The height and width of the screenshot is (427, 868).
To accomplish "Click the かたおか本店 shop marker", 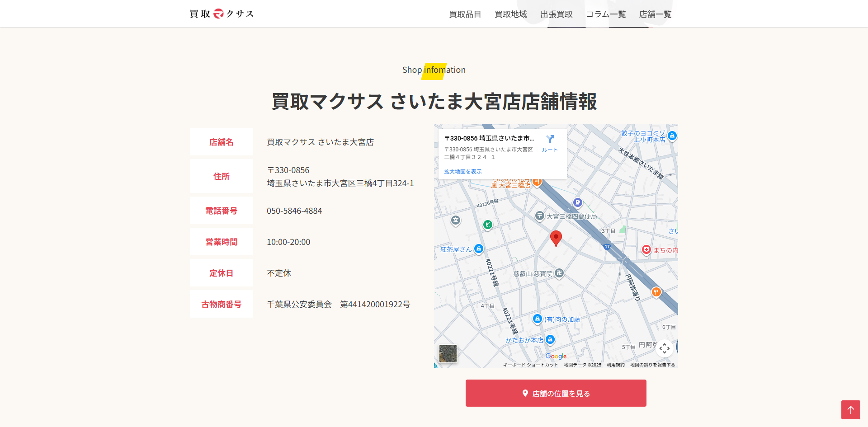I will (x=550, y=339).
